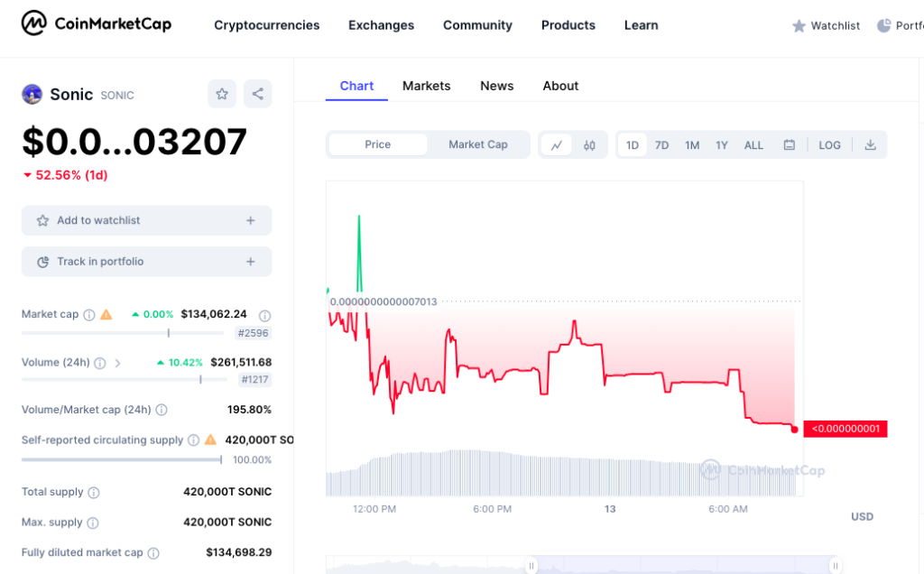Click Track in portfolio
Image resolution: width=924 pixels, height=574 pixels.
[146, 261]
